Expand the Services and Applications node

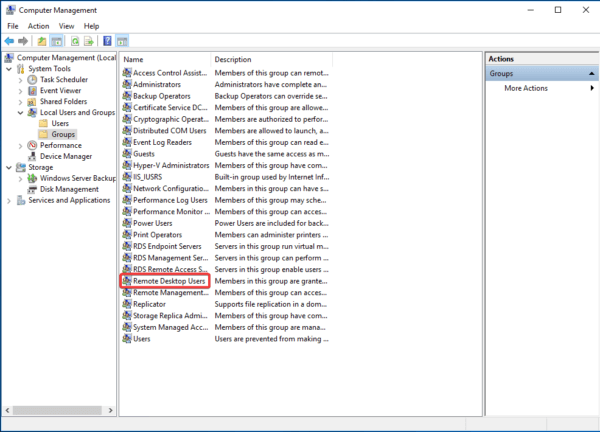(9, 201)
